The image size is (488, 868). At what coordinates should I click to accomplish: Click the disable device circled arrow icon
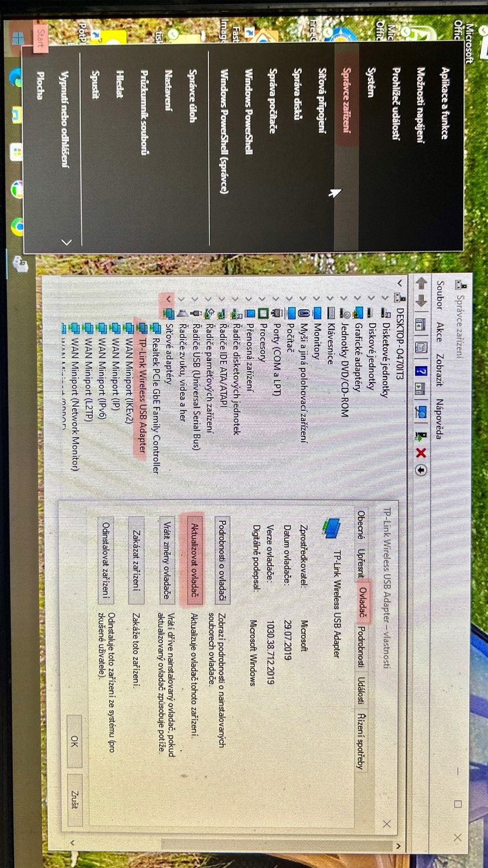coord(421,470)
